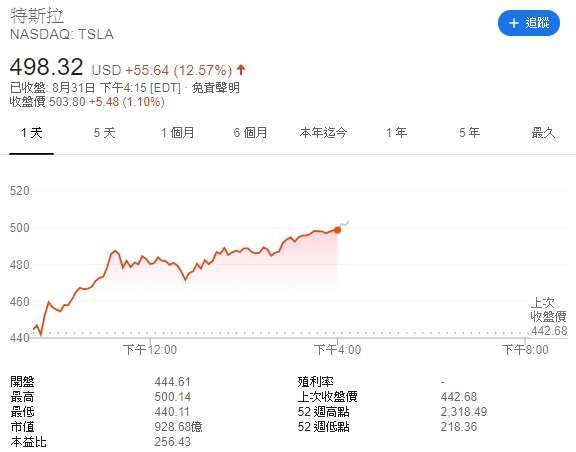The width and height of the screenshot is (576, 452).
Task: Click the 498.32 current price
Action: pyautogui.click(x=46, y=67)
